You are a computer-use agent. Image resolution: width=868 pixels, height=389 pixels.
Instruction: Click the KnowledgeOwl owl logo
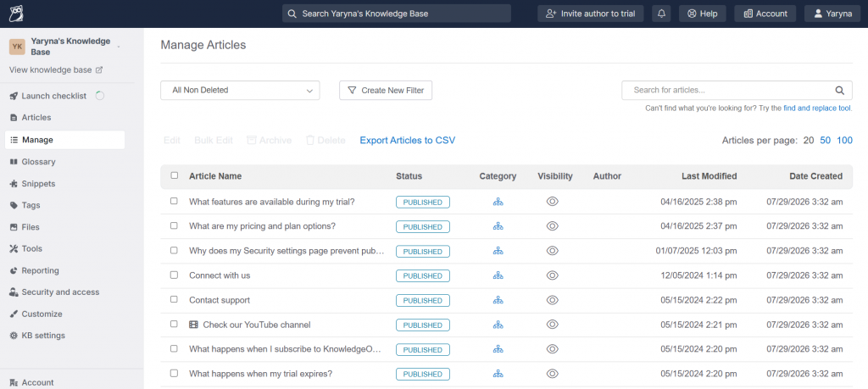click(16, 14)
